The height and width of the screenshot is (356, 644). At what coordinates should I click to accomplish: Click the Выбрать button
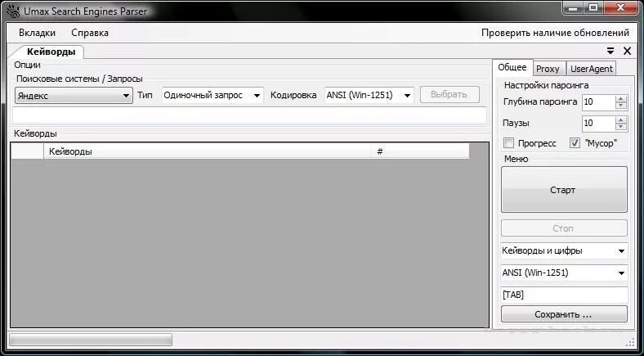[449, 95]
